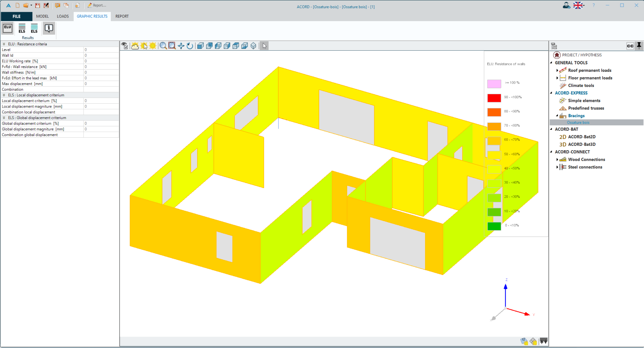Click the isometric wireframe cube view
This screenshot has height=348, width=644.
click(x=253, y=46)
